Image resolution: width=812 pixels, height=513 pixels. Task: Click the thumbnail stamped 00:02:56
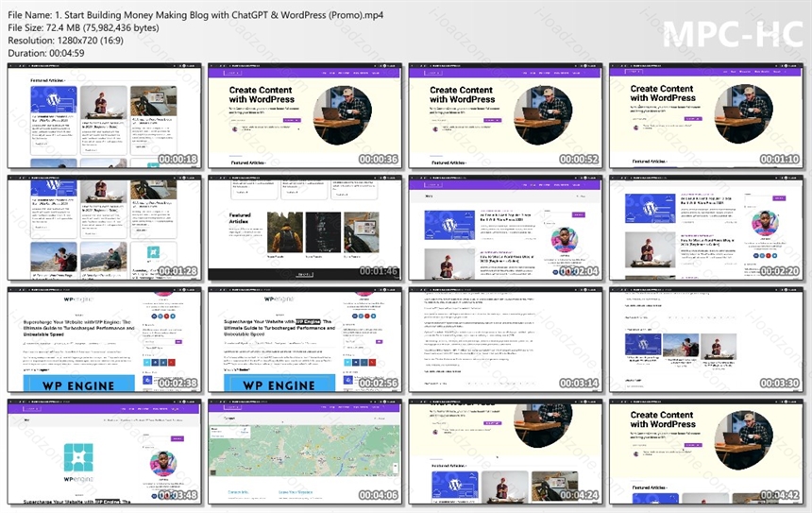tap(305, 340)
